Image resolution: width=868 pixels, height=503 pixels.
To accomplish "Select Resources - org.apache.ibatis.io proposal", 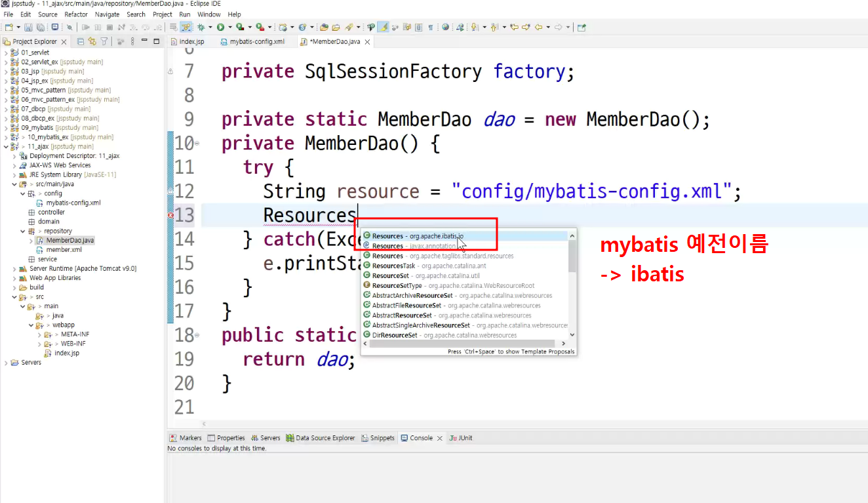I will 465,236.
